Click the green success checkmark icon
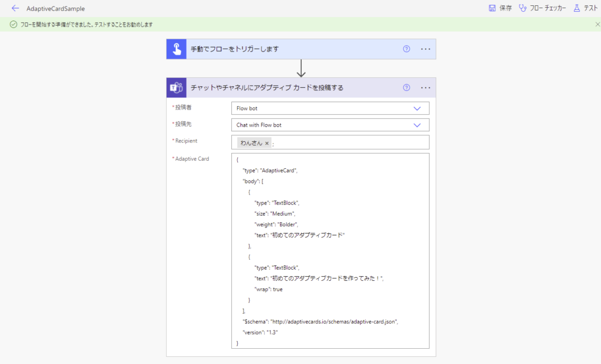Viewport: 601px width, 364px height. (x=13, y=25)
